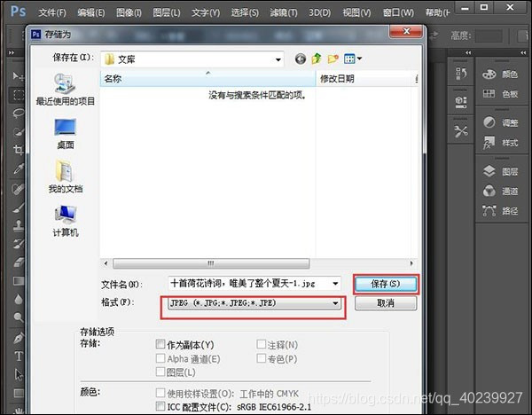Click the up one level folder icon
This screenshot has height=415, width=532.
[317, 59]
